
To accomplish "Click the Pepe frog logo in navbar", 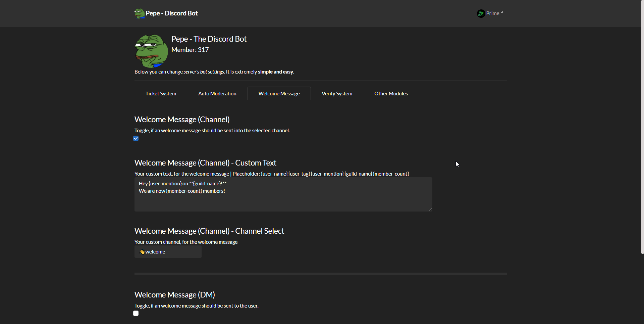I will (x=140, y=13).
